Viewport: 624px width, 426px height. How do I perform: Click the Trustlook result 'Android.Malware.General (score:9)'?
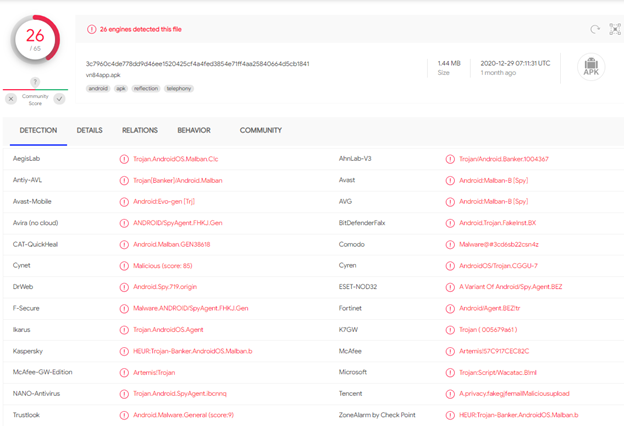(x=183, y=415)
